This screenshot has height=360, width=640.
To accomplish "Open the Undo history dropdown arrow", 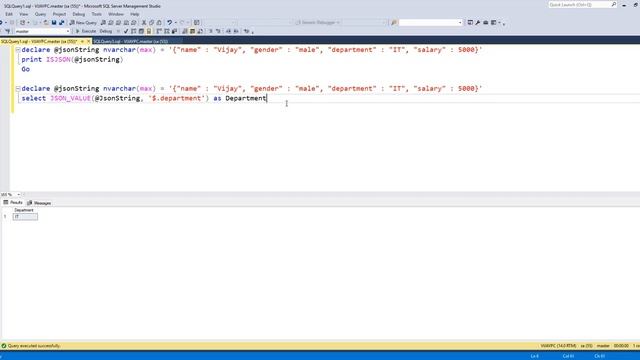I will tap(176, 22).
